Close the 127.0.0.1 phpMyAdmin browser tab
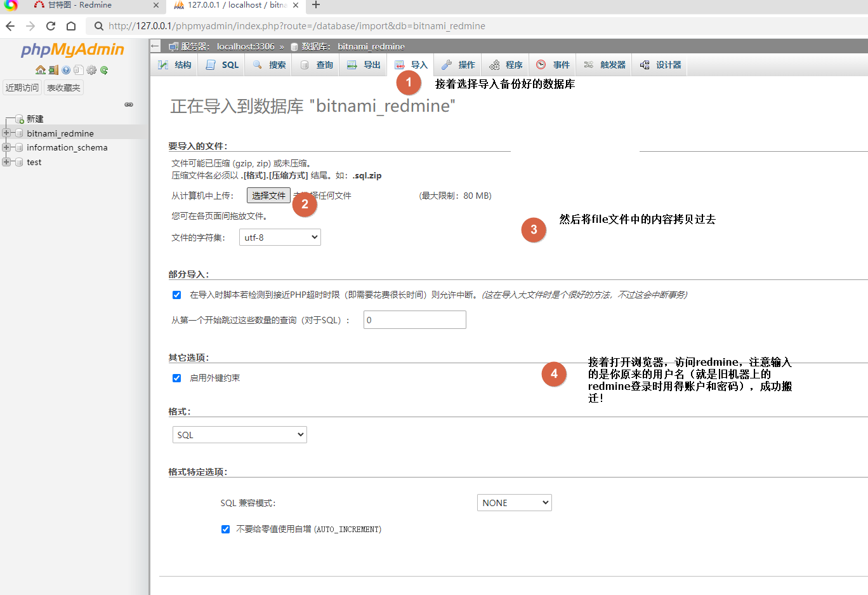Viewport: 868px width, 595px height. click(296, 5)
